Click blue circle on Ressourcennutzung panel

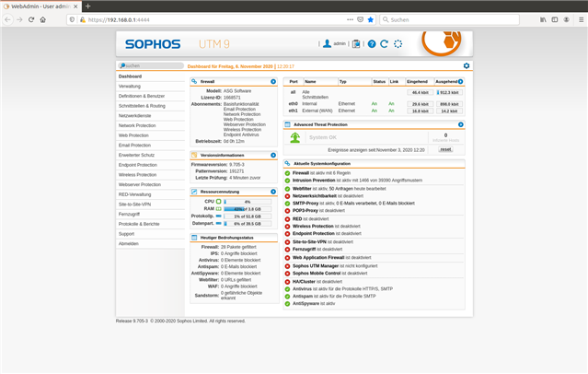273,192
